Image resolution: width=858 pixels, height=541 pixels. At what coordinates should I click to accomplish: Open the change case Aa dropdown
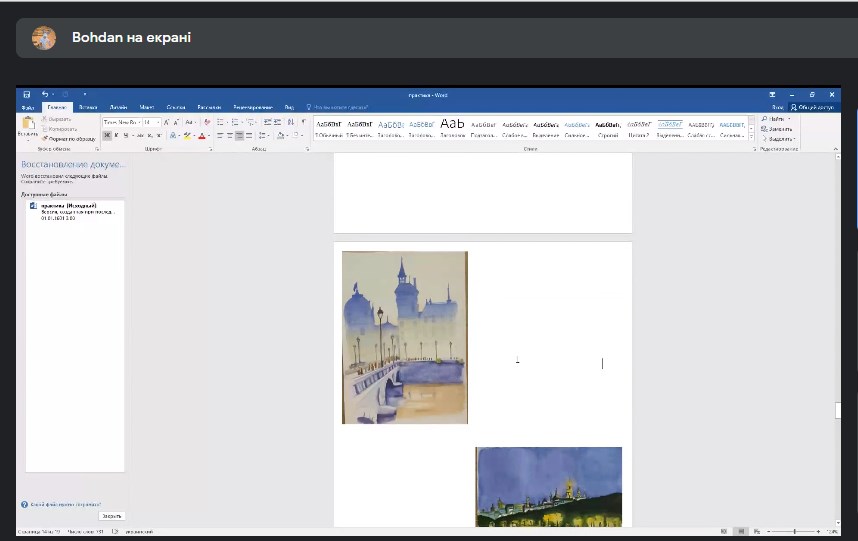[x=190, y=123]
